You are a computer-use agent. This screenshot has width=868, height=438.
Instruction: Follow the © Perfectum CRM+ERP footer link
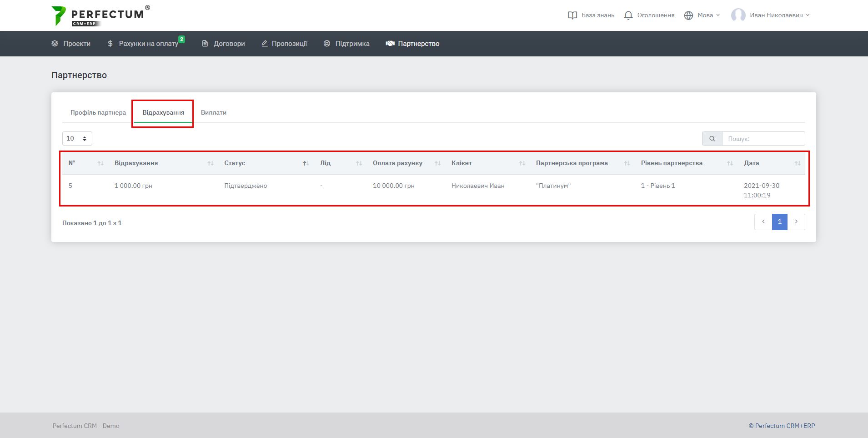[x=782, y=426]
